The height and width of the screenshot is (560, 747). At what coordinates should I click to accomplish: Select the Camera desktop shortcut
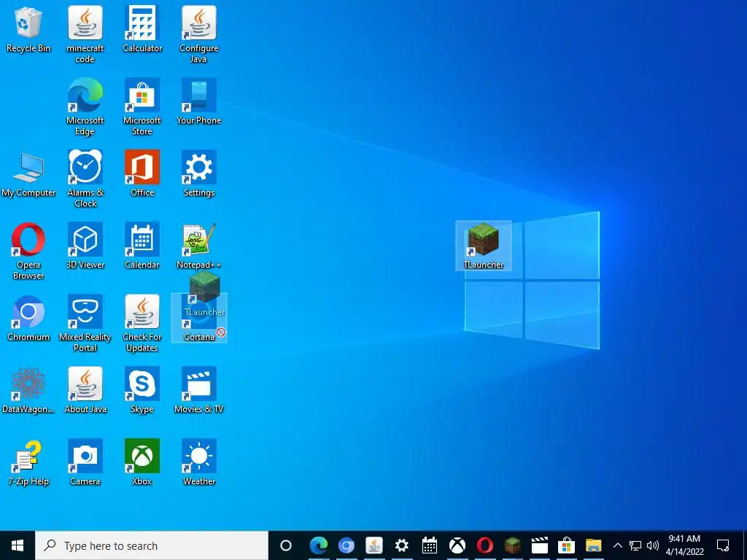click(x=85, y=463)
